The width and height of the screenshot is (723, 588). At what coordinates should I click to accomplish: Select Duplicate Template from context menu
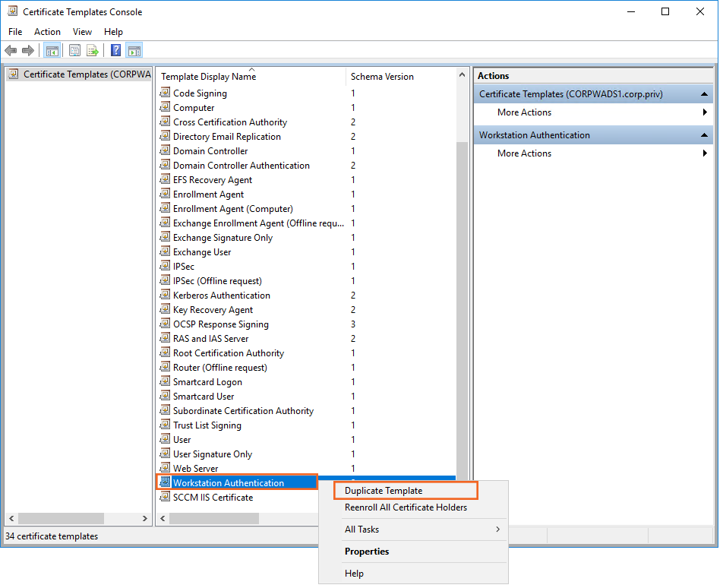click(384, 491)
